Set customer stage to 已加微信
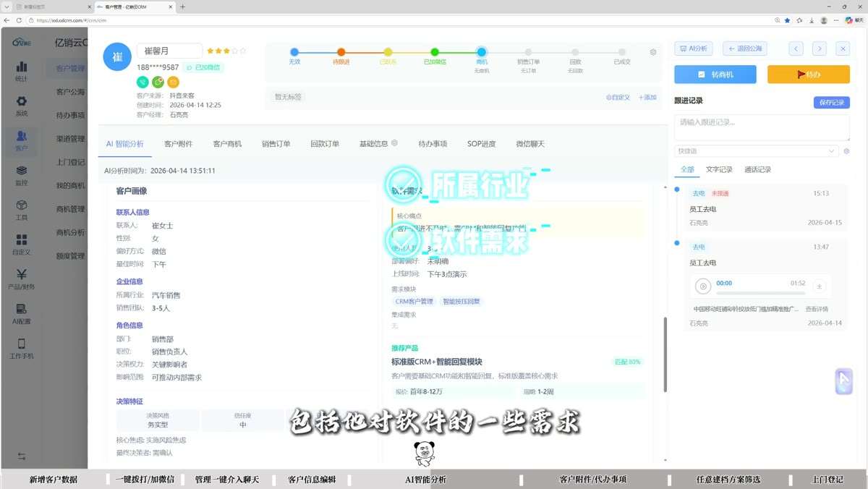 (x=435, y=52)
